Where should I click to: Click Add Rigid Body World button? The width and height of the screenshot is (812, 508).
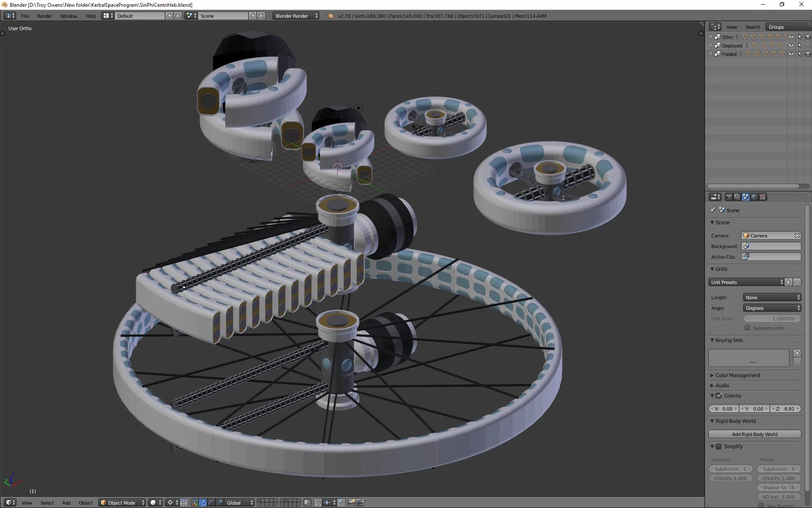click(754, 434)
